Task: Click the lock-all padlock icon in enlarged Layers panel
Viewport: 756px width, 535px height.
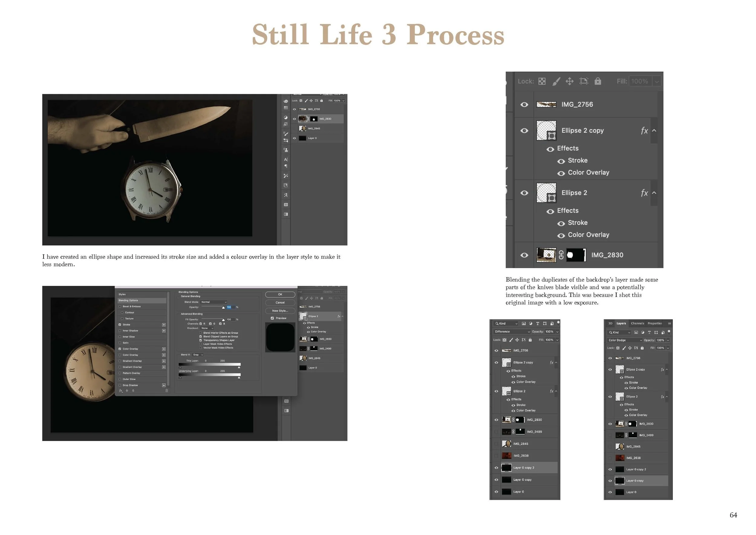Action: point(598,81)
